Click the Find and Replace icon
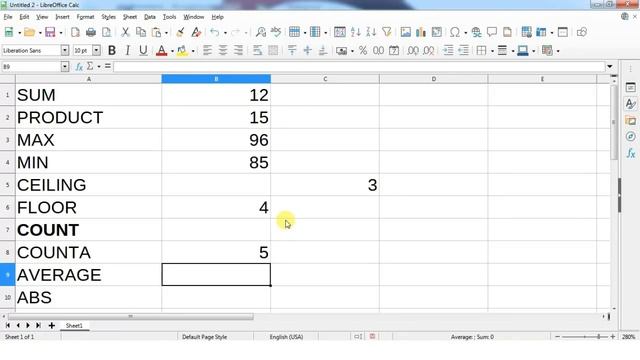The width and height of the screenshot is (640, 360). pos(260,32)
